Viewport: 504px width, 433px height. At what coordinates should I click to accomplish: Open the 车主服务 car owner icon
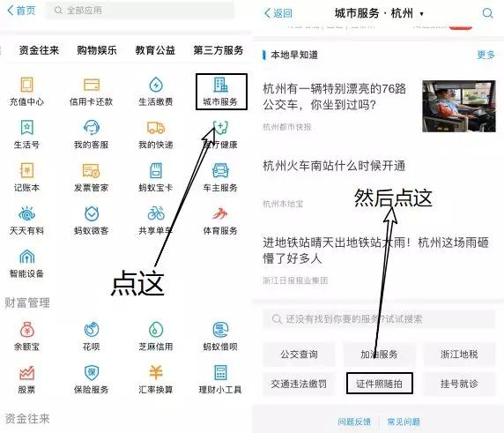click(220, 170)
